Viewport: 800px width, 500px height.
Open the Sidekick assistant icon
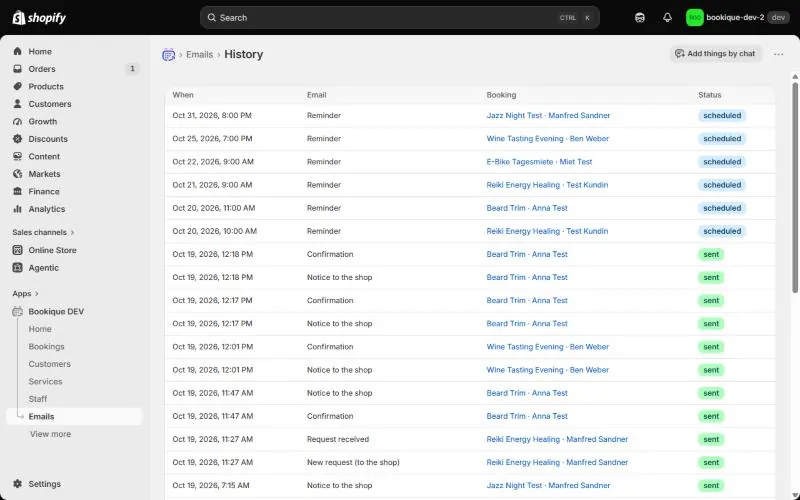[x=640, y=18]
